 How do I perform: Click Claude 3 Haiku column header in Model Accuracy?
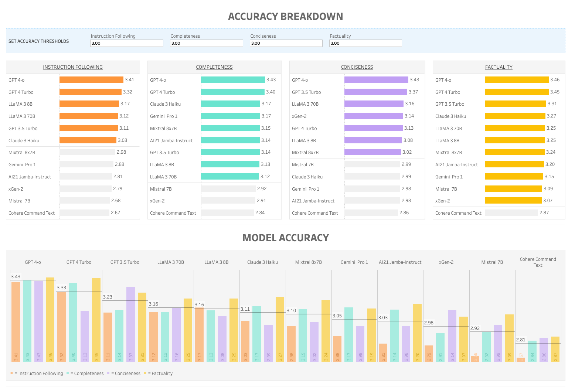[x=262, y=262]
